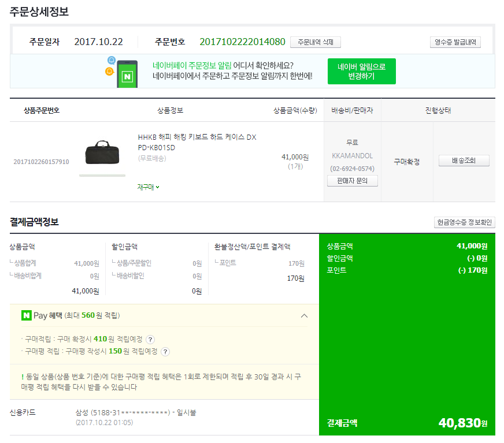Open help icon for 구매평 적립 150원
This screenshot has width=504, height=443.
click(x=165, y=352)
